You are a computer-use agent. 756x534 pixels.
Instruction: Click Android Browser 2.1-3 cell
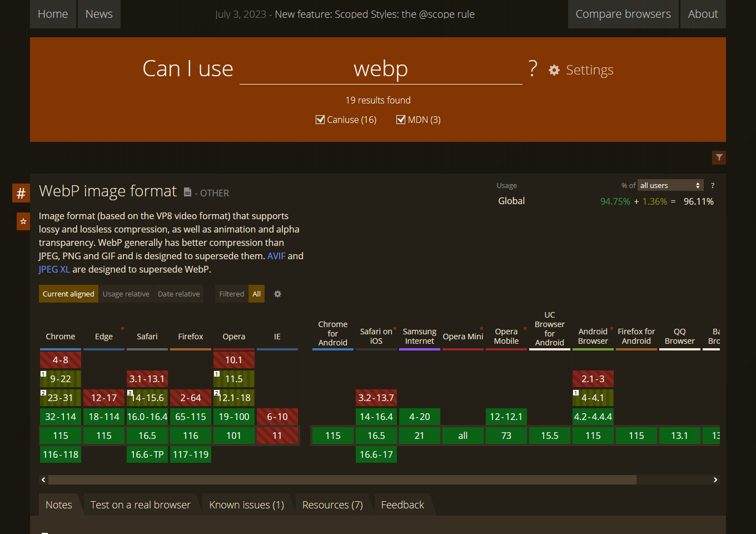[x=593, y=379]
